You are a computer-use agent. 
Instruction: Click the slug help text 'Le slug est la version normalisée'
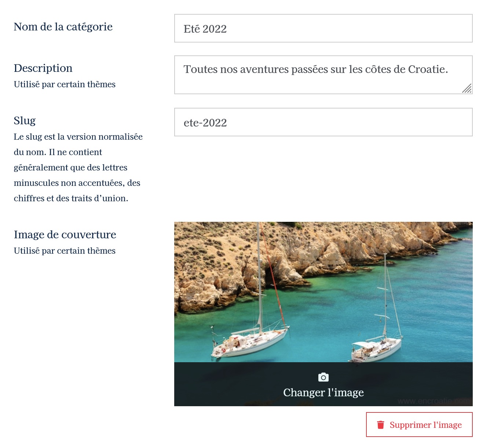click(78, 137)
